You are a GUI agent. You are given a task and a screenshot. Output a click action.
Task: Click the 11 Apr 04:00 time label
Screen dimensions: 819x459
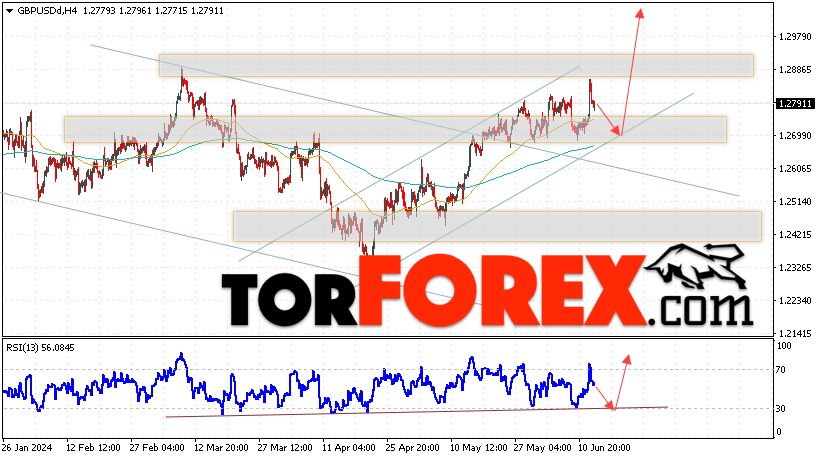[348, 448]
